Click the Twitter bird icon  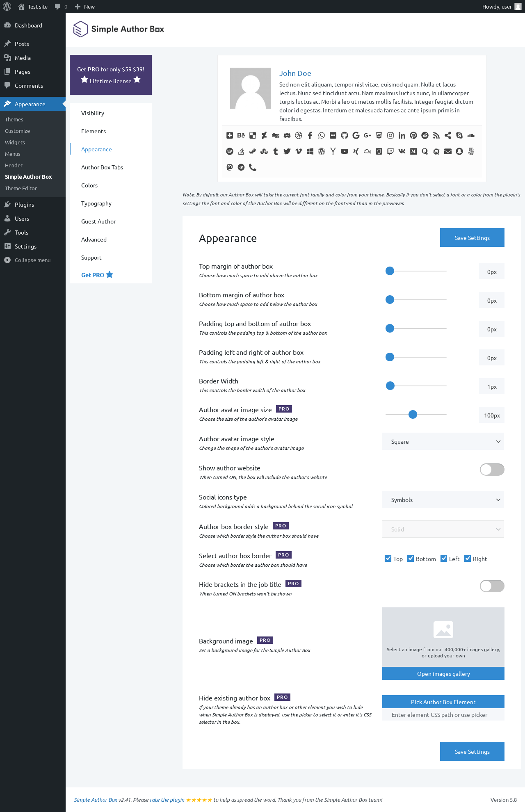(287, 151)
